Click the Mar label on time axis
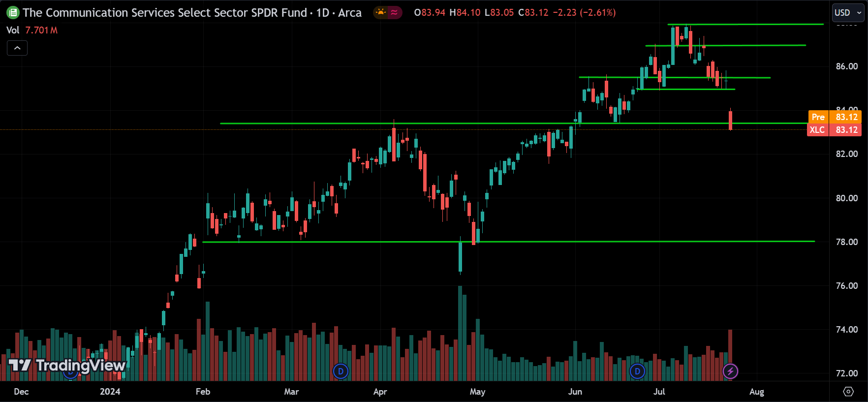Image resolution: width=868 pixels, height=402 pixels. pyautogui.click(x=291, y=392)
